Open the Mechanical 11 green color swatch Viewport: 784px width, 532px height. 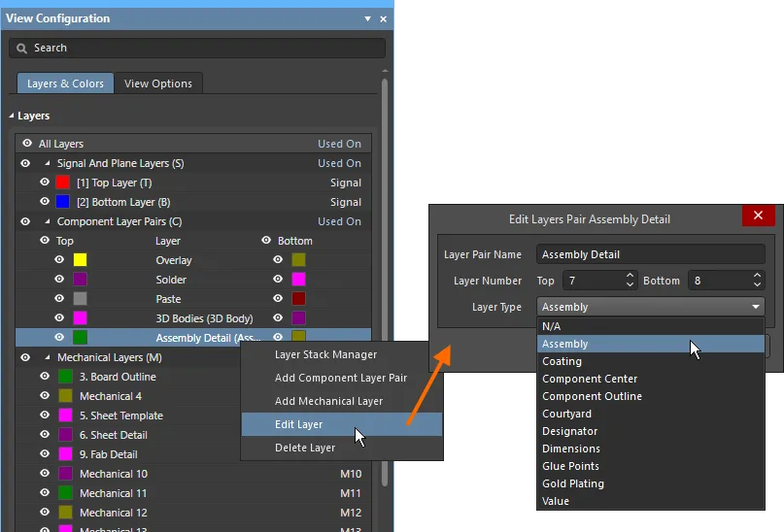pyautogui.click(x=65, y=493)
